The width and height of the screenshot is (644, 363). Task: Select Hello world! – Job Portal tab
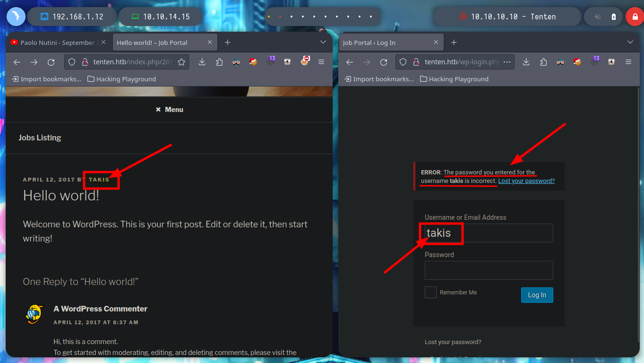[164, 43]
